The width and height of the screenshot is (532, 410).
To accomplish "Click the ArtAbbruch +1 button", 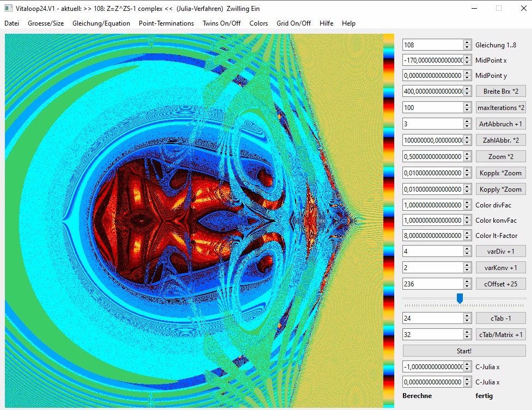I will [x=501, y=124].
